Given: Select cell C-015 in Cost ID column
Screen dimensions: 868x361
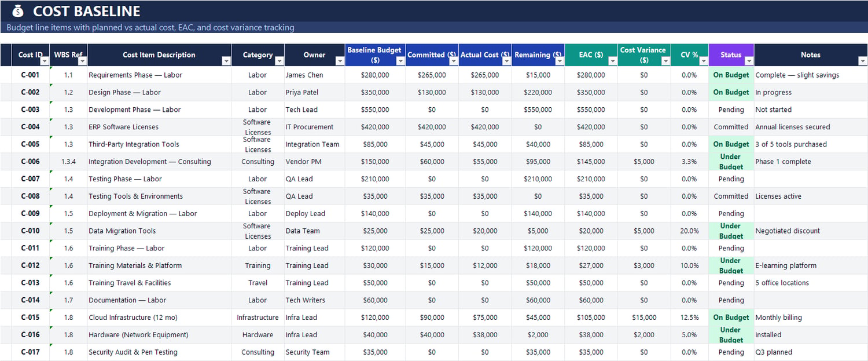Looking at the screenshot, I should pyautogui.click(x=31, y=318).
